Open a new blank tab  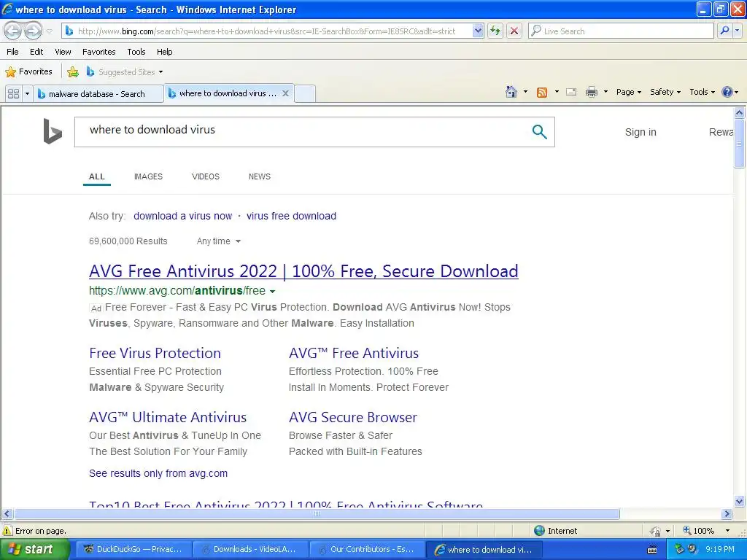click(305, 94)
